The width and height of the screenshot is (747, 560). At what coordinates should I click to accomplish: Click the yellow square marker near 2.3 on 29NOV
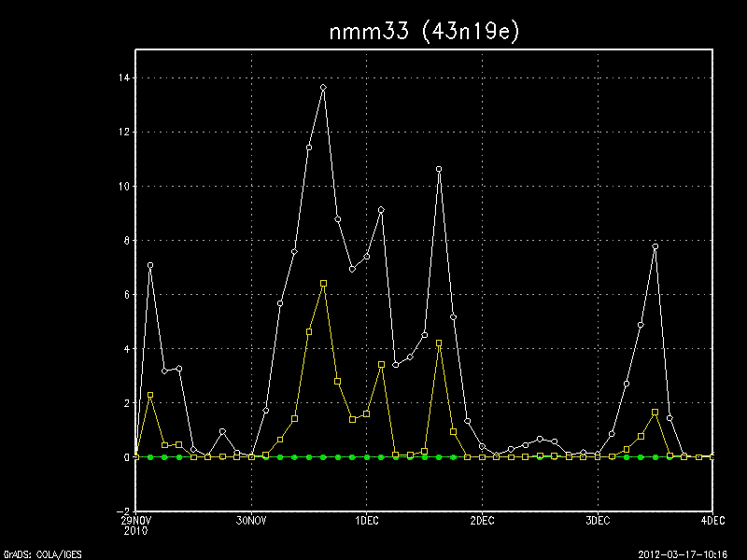click(150, 395)
